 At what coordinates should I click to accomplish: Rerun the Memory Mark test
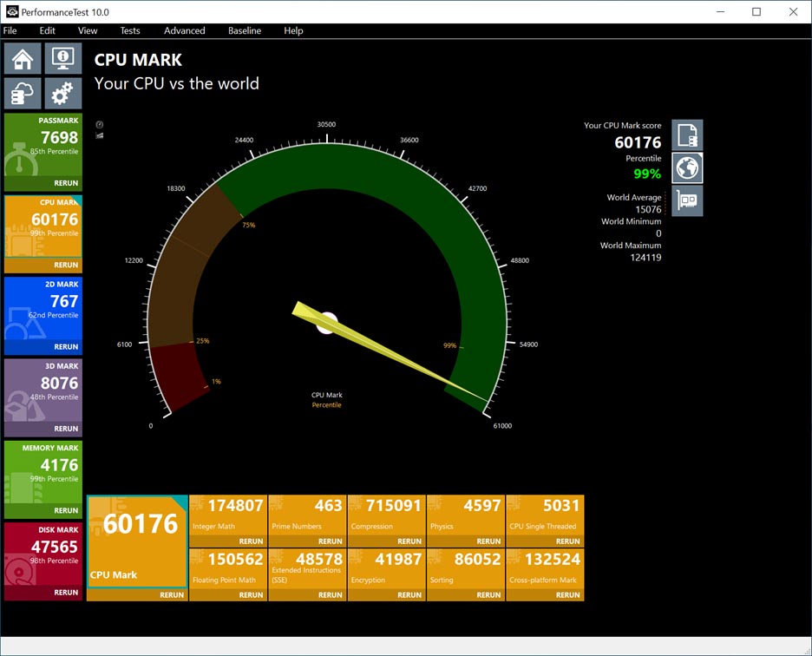click(66, 510)
